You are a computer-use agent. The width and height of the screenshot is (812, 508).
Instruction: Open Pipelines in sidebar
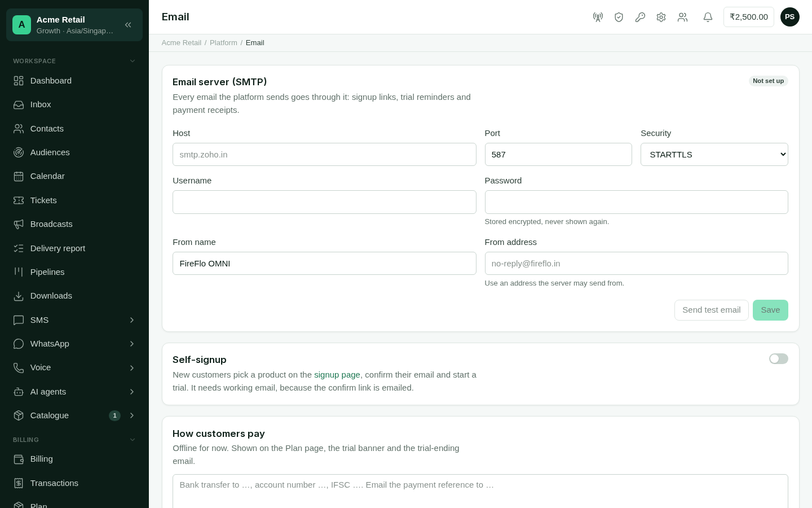74,272
